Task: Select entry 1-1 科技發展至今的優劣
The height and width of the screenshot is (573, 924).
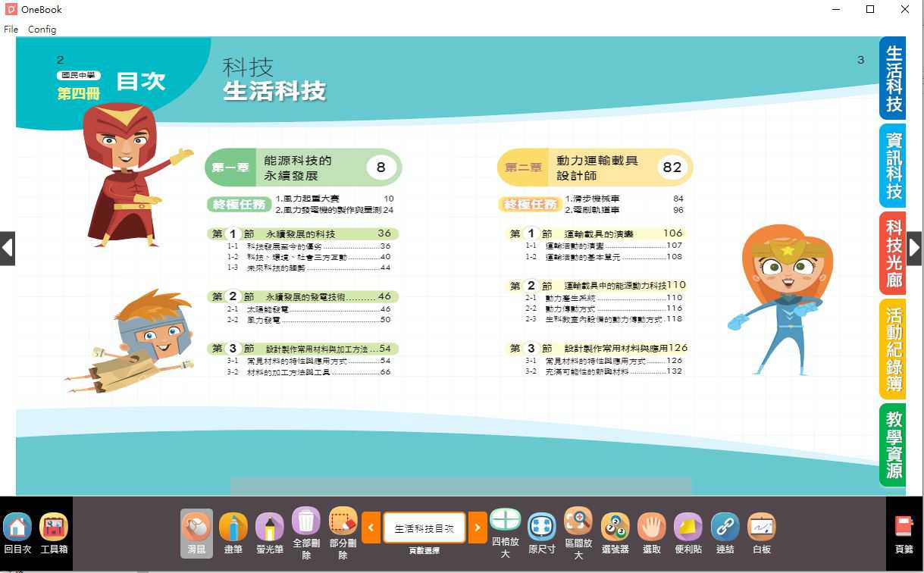Action: coord(309,246)
